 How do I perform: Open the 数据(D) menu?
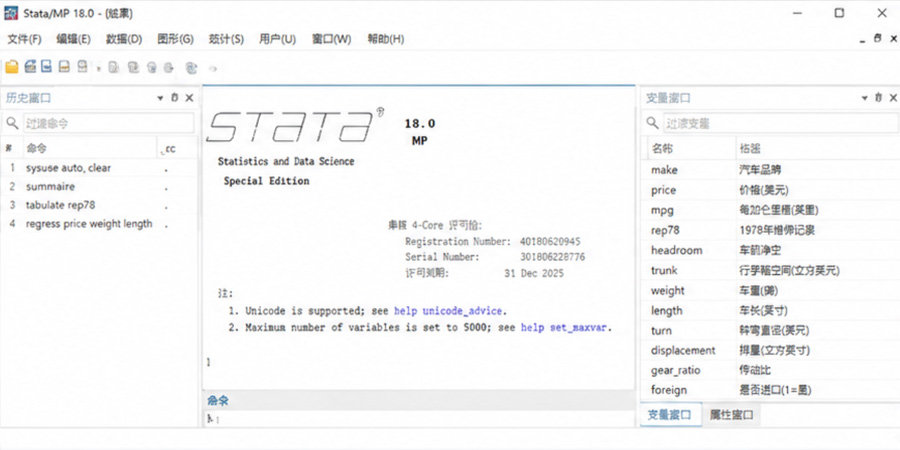124,39
